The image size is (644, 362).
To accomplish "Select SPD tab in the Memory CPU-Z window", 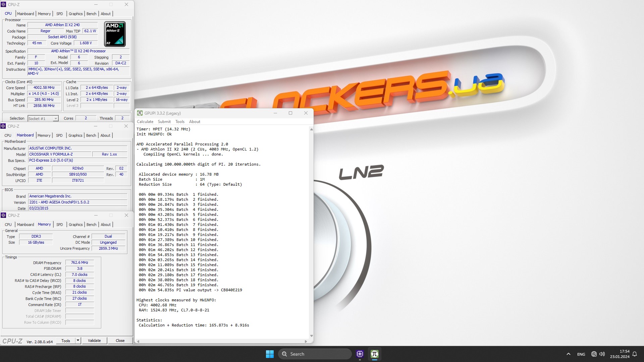I will (60, 225).
